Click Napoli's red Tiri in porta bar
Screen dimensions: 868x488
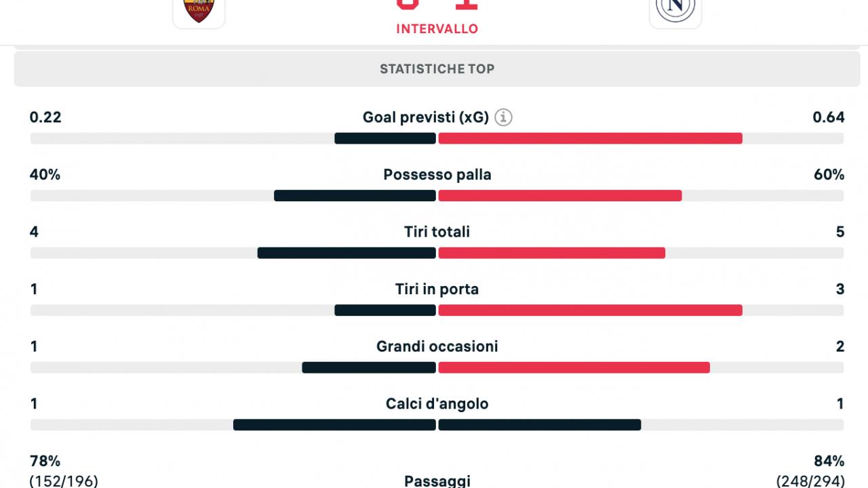[x=590, y=310]
